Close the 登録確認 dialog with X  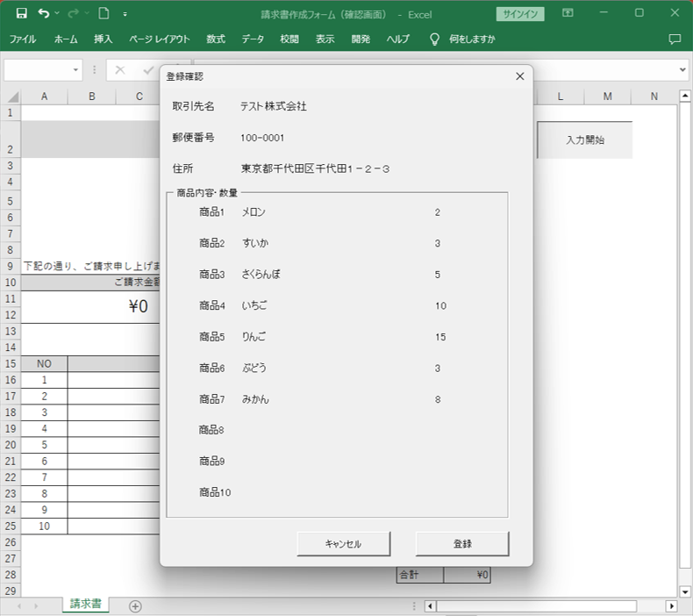pyautogui.click(x=519, y=76)
